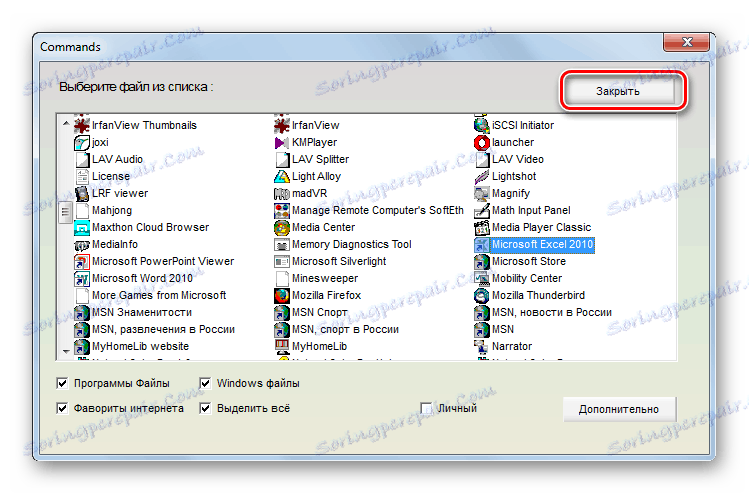The image size is (749, 494).
Task: Select the MSN Спорт entry
Action: pos(320,312)
